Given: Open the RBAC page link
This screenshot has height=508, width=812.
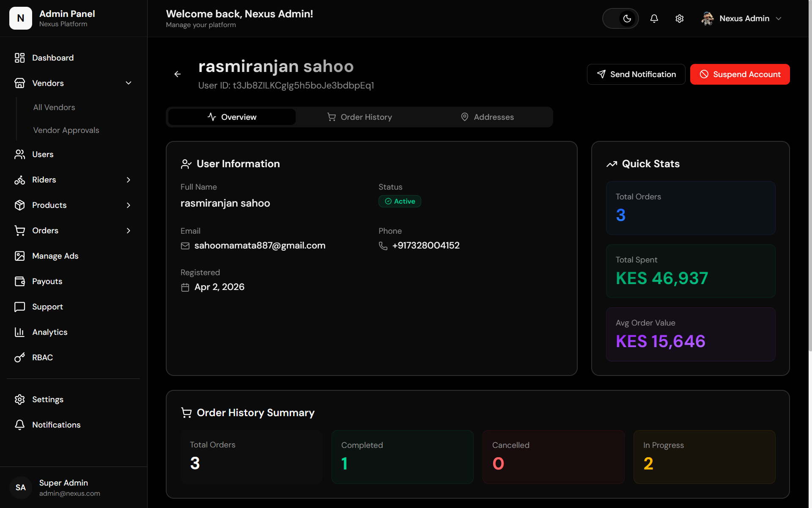Looking at the screenshot, I should [x=43, y=358].
